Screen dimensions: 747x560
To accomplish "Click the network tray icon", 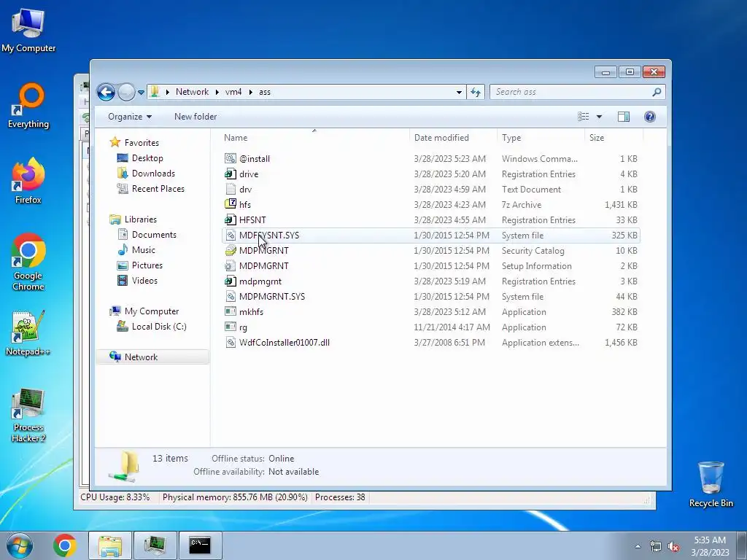I will [x=656, y=547].
